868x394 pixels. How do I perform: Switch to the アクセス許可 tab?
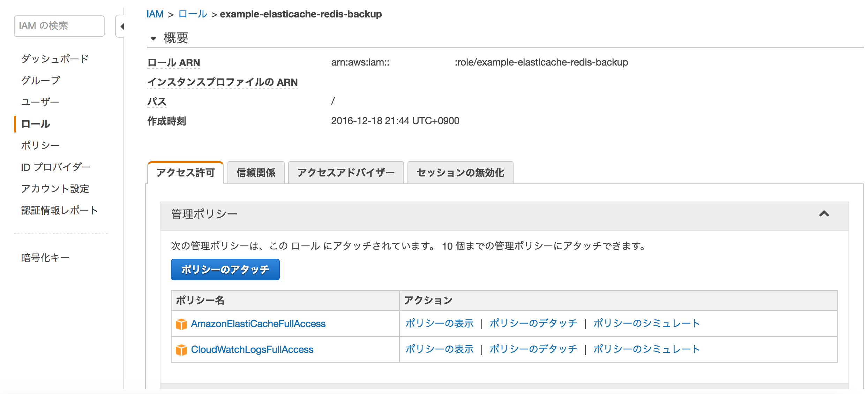pyautogui.click(x=186, y=173)
